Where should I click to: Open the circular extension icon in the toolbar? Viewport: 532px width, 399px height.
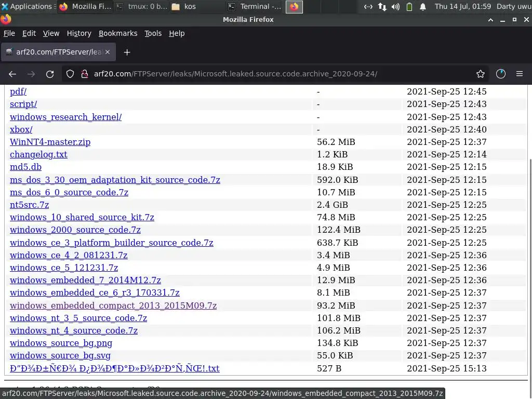501,74
